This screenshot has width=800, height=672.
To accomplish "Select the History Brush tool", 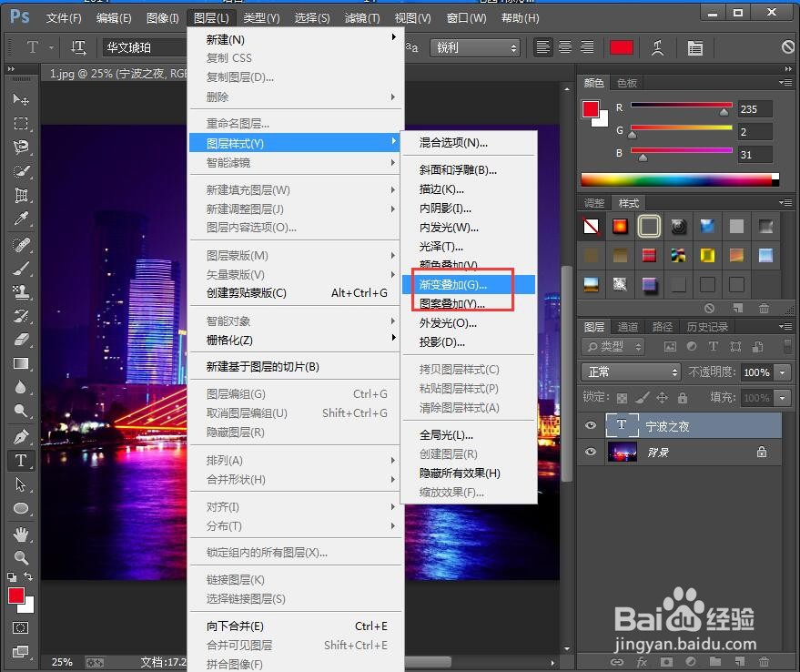I will point(20,316).
